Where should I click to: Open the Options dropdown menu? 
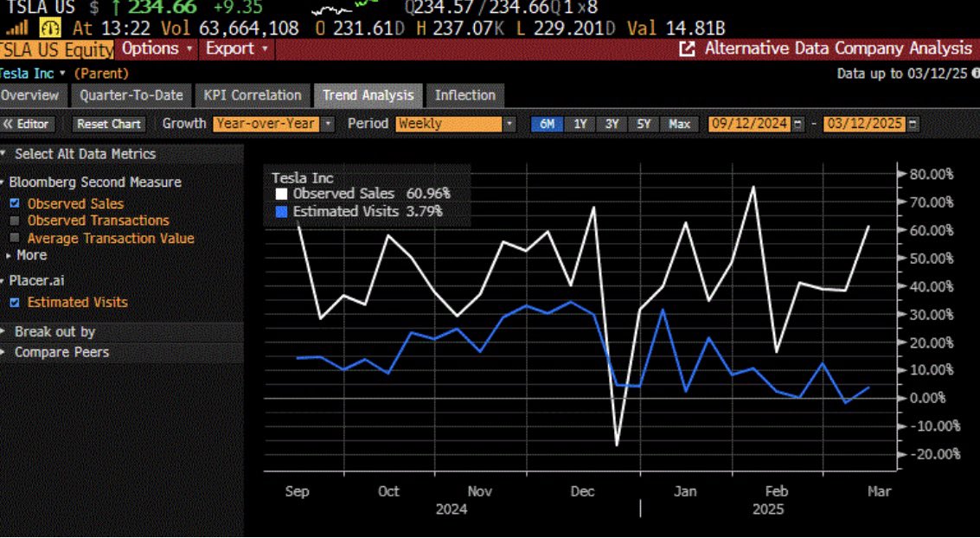coord(157,48)
